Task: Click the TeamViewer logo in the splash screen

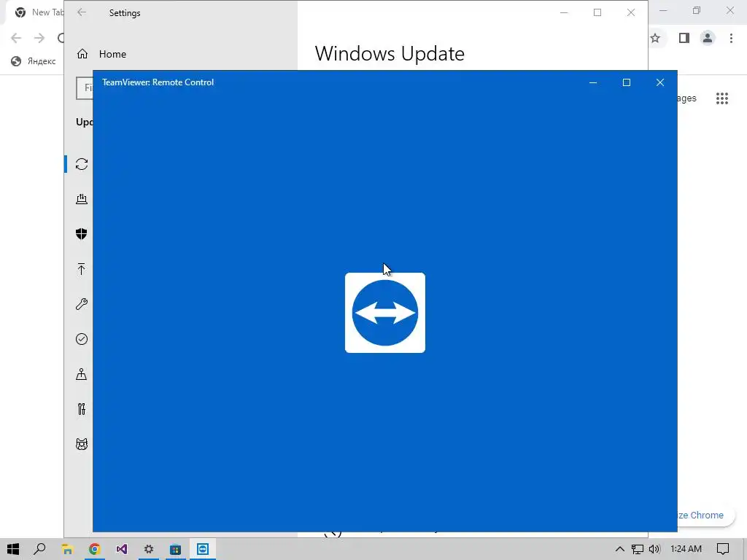Action: 385,313
